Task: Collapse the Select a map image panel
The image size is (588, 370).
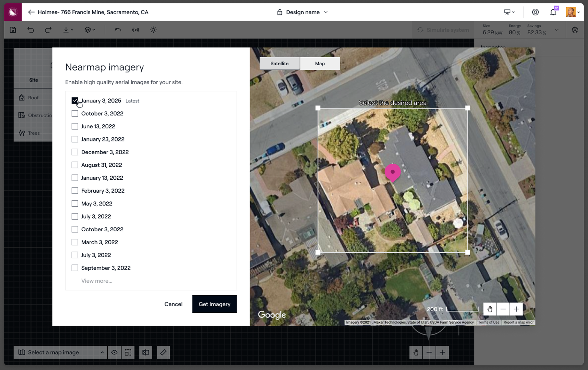Action: 102,352
